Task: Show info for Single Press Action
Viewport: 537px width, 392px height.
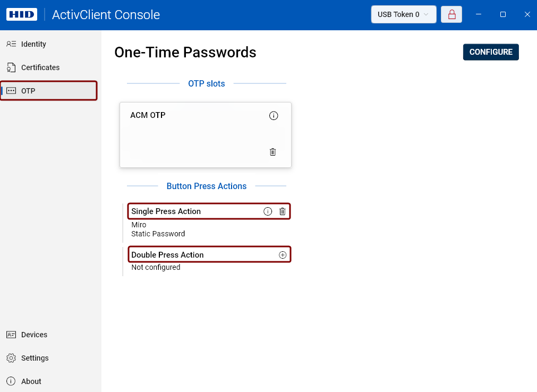Action: tap(268, 211)
